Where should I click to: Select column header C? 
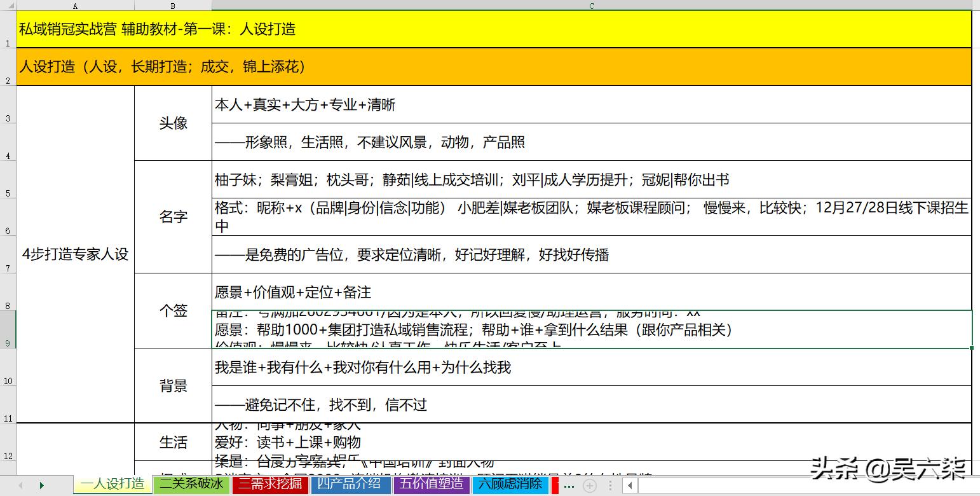coord(590,5)
